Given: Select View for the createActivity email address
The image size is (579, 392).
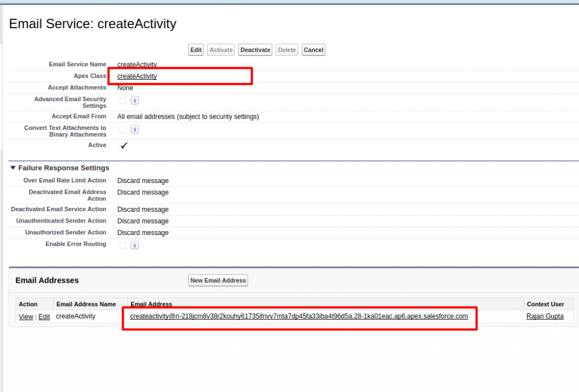Looking at the screenshot, I should click(25, 316).
